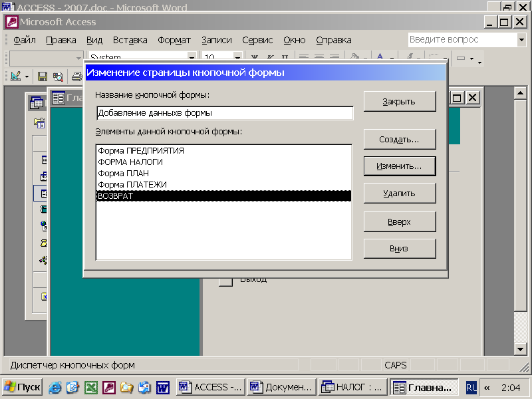The image size is (532, 399).
Task: Click the fill color bucket icon
Action: point(354,57)
